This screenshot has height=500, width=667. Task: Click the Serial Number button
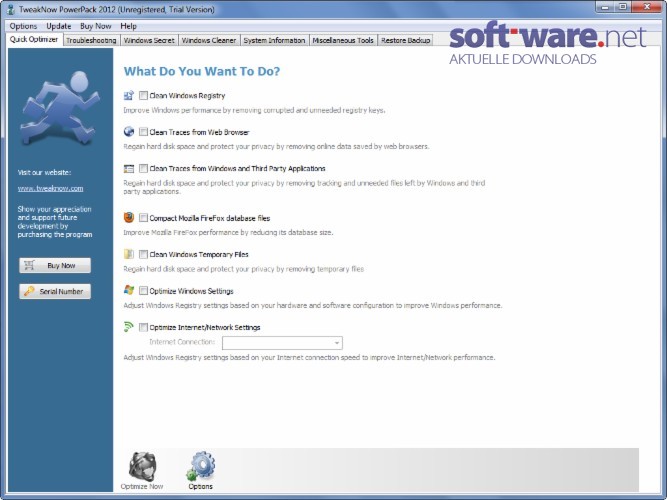click(x=55, y=291)
